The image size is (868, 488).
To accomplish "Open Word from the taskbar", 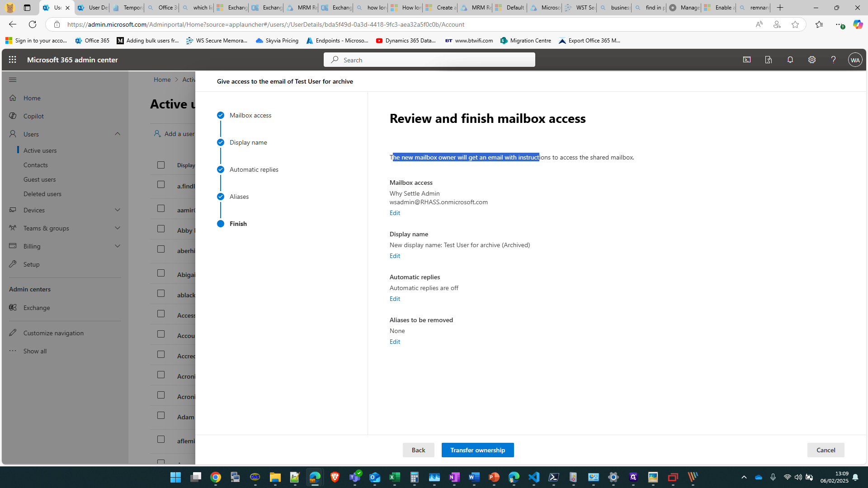I will click(474, 477).
